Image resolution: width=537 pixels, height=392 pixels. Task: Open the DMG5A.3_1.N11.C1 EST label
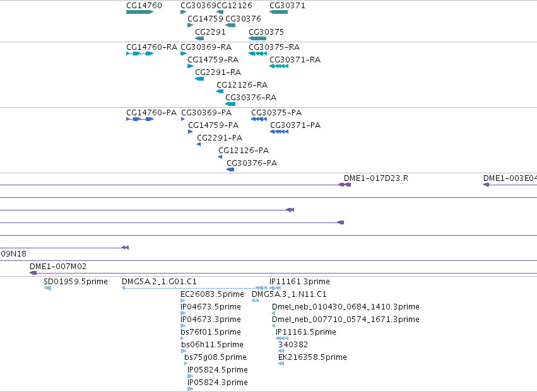coord(290,294)
